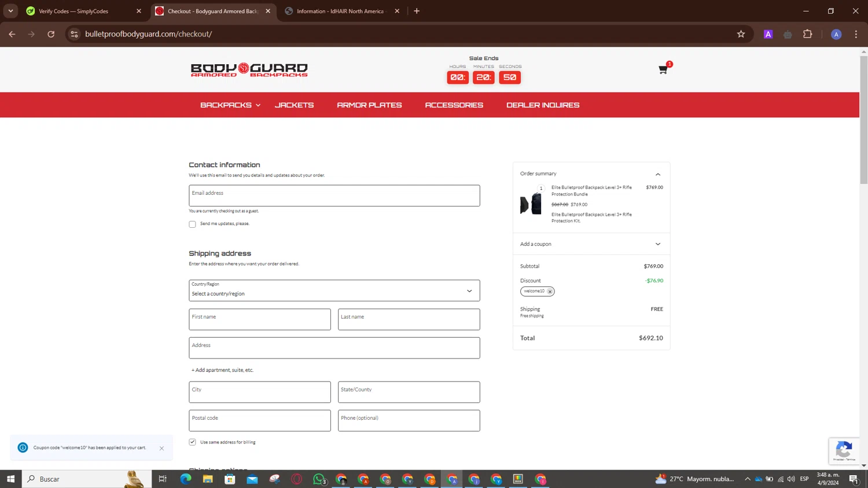The width and height of the screenshot is (868, 488).
Task: Open the shopping cart icon
Action: coord(663,70)
